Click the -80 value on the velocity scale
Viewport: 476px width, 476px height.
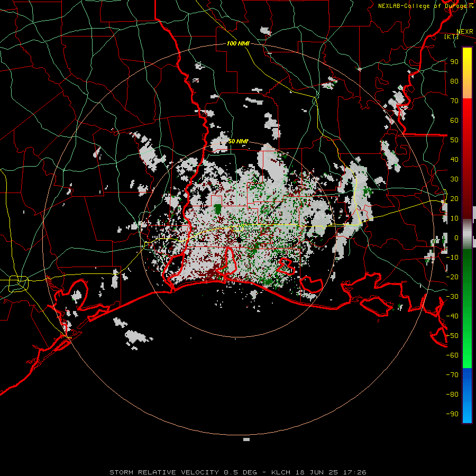pos(452,395)
